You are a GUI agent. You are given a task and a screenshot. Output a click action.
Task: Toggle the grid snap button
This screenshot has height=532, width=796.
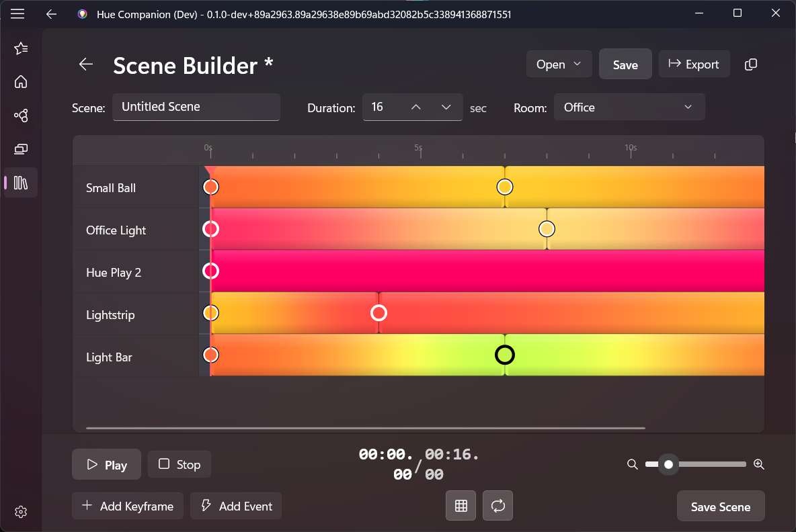click(x=461, y=506)
